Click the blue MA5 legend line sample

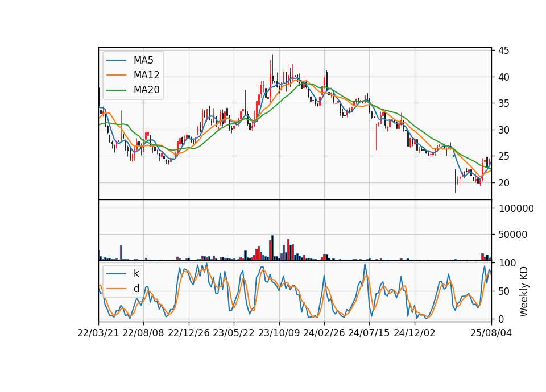[116, 60]
